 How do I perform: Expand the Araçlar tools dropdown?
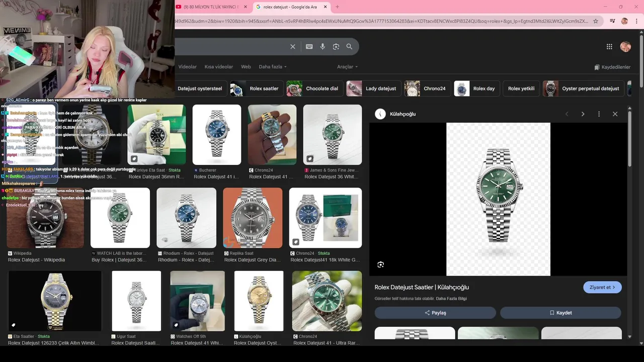348,67
